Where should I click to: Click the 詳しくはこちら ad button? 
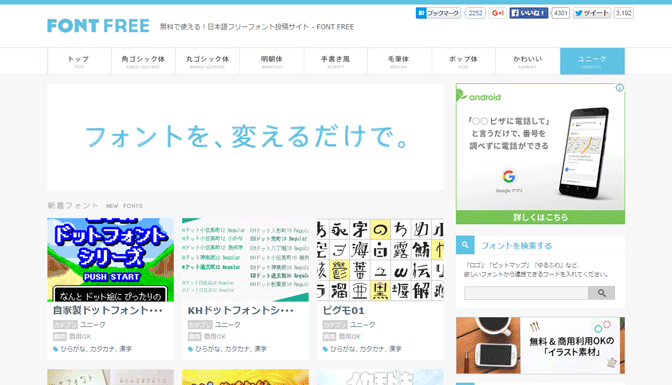pos(540,217)
